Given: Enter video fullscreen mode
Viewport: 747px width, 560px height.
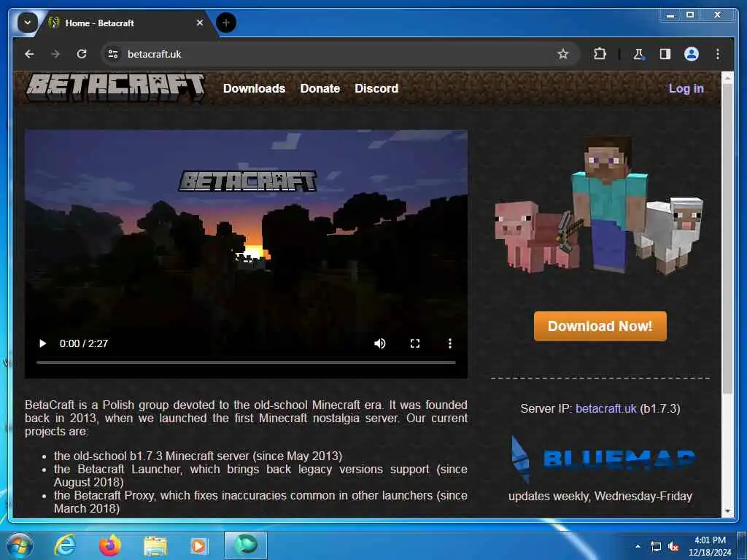Looking at the screenshot, I should coord(415,343).
